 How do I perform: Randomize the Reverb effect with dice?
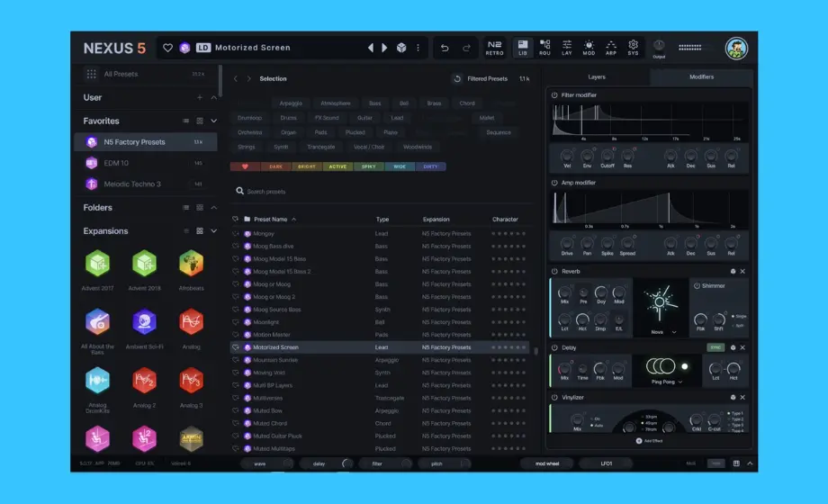[733, 272]
